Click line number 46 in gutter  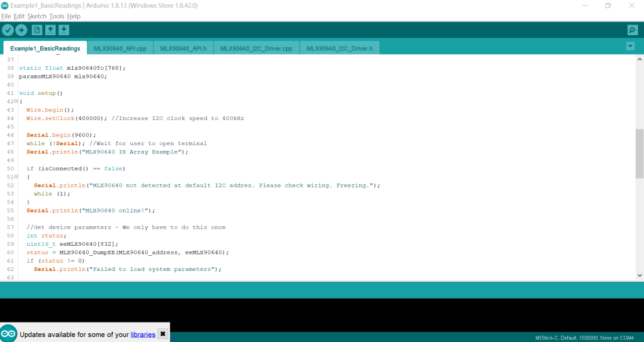(10, 135)
